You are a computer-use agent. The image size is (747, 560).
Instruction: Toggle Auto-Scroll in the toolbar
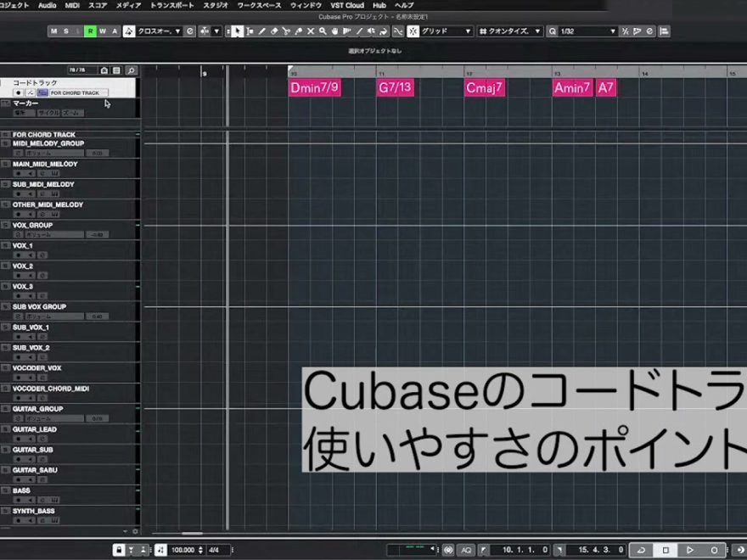point(205,31)
